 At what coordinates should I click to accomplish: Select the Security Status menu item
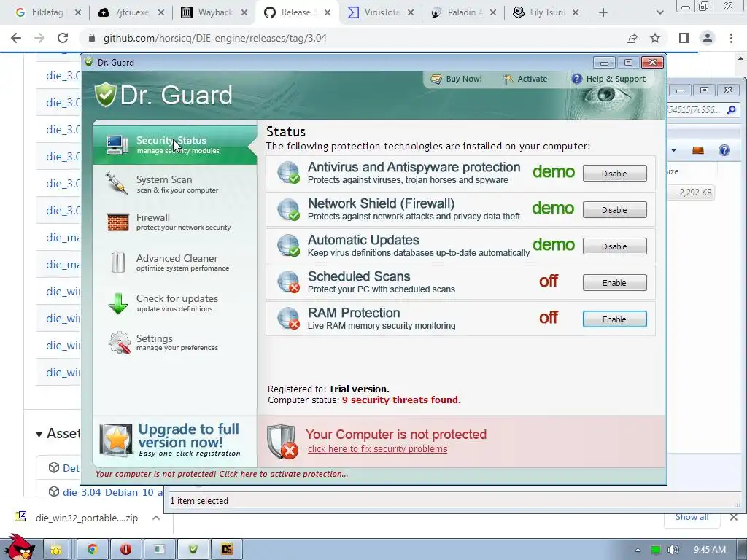(175, 145)
